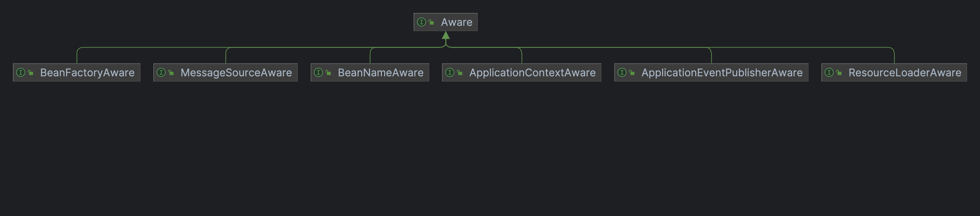
Task: Click the interface icon on Aware node
Action: click(x=421, y=22)
